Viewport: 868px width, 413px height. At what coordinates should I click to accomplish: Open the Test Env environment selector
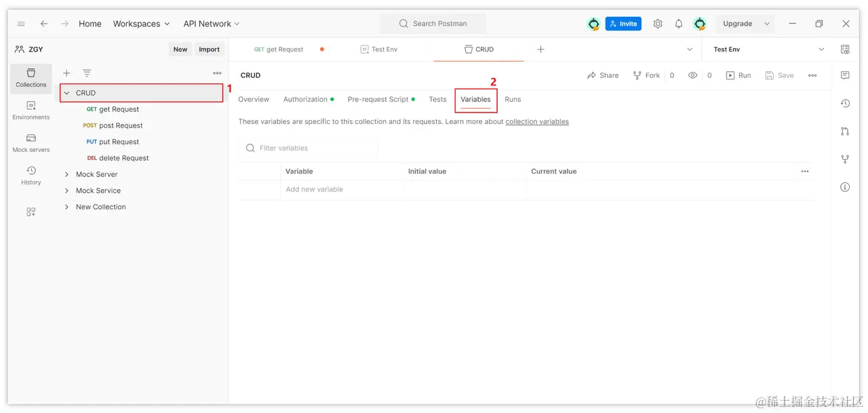point(769,50)
